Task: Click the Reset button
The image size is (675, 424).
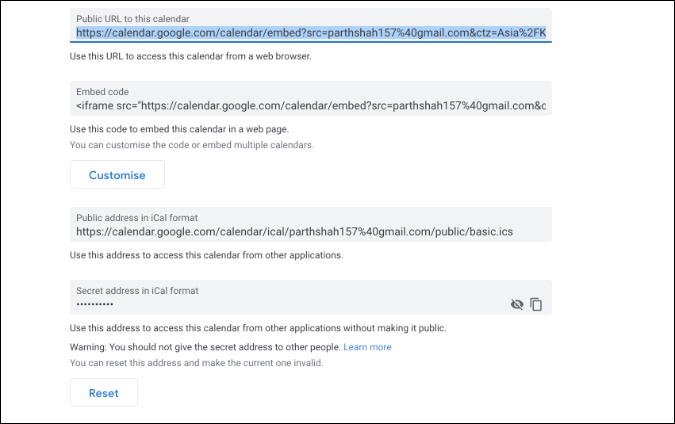Action: pyautogui.click(x=104, y=393)
